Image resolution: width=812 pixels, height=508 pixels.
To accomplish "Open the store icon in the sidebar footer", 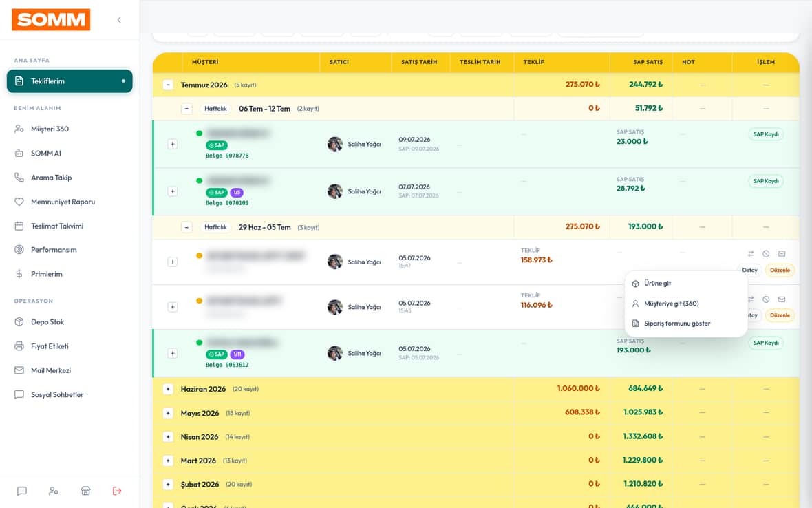I will click(x=85, y=491).
